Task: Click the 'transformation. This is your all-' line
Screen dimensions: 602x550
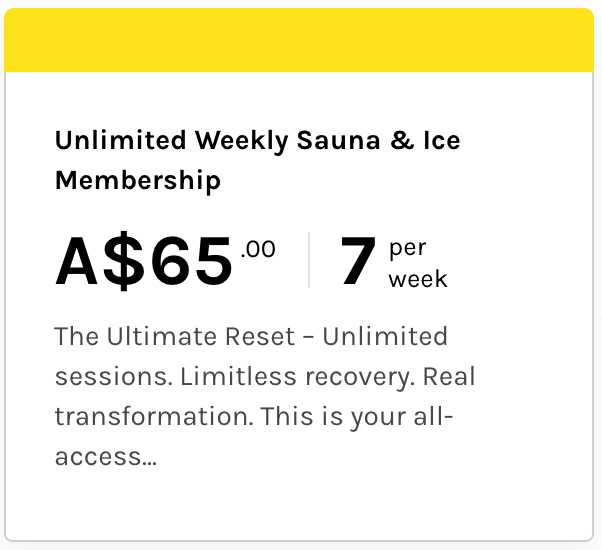Action: coord(254,417)
